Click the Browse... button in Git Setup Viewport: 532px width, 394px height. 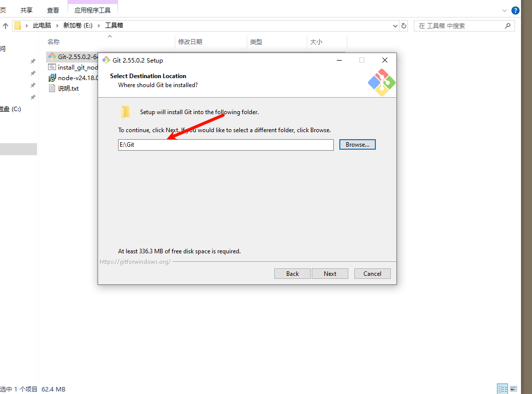pos(357,145)
